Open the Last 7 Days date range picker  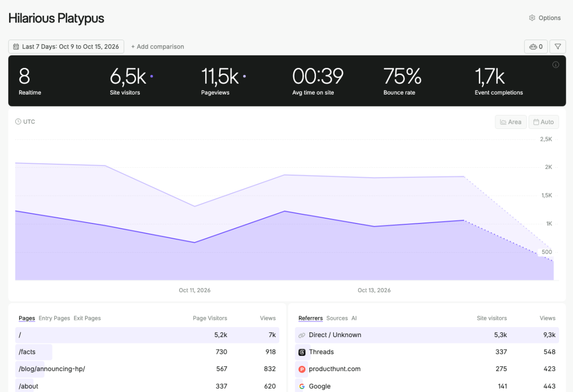pos(66,46)
